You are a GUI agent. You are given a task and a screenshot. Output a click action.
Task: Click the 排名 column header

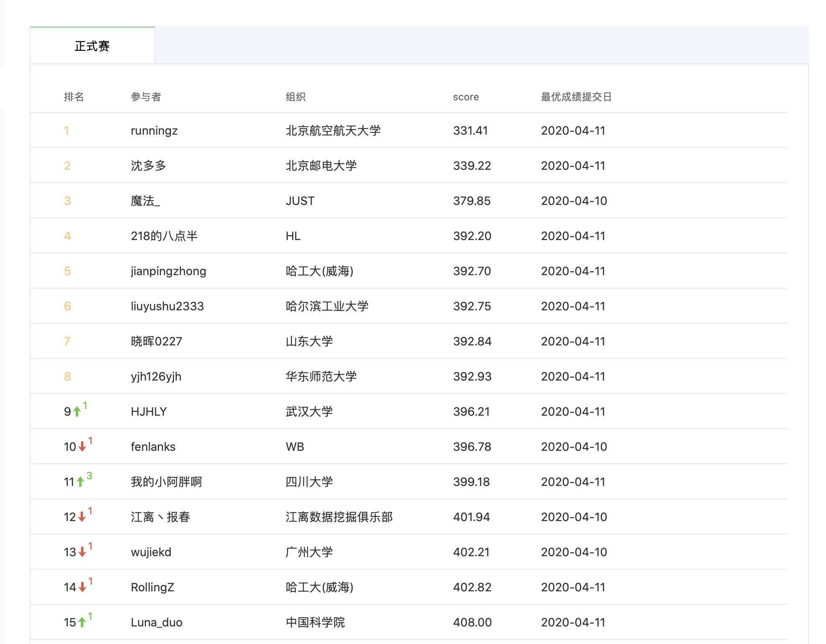74,97
